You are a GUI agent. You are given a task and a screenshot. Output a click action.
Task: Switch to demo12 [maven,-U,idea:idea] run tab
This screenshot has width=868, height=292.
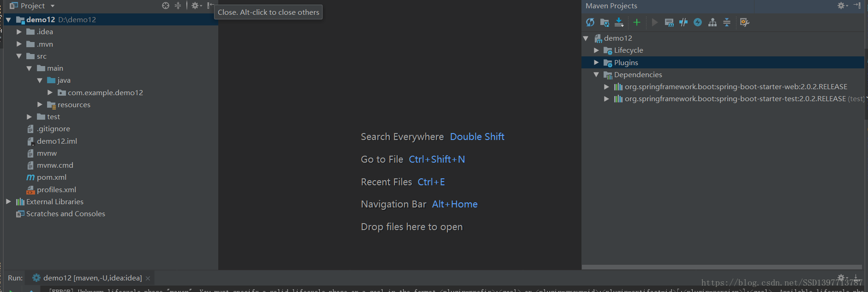(92, 278)
